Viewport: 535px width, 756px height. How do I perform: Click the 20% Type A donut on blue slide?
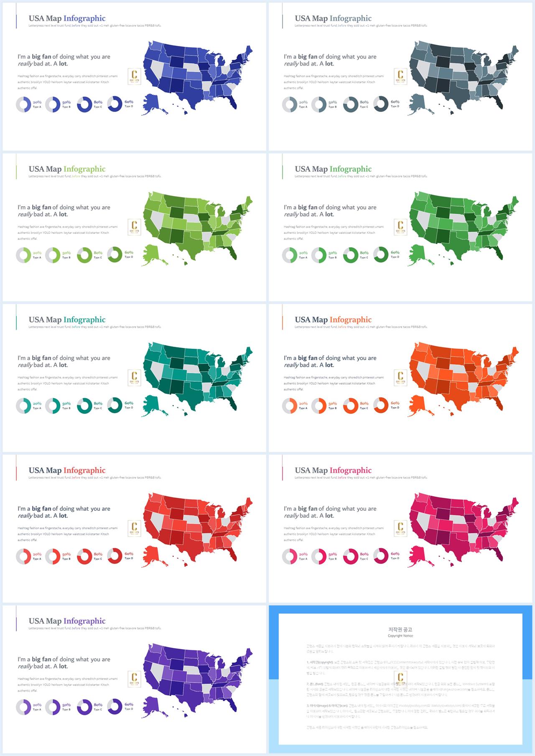tap(23, 104)
